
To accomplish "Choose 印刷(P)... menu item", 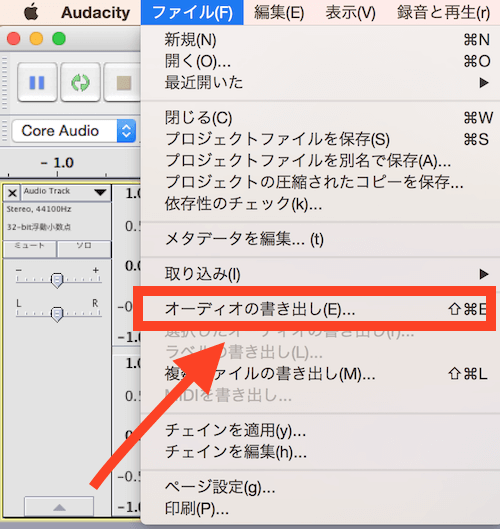I will tap(320, 508).
